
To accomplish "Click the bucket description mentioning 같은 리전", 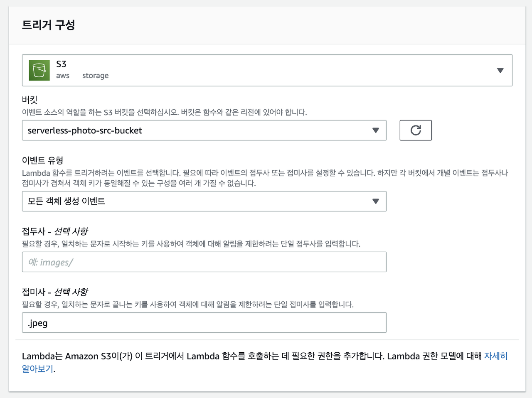I will [x=165, y=112].
